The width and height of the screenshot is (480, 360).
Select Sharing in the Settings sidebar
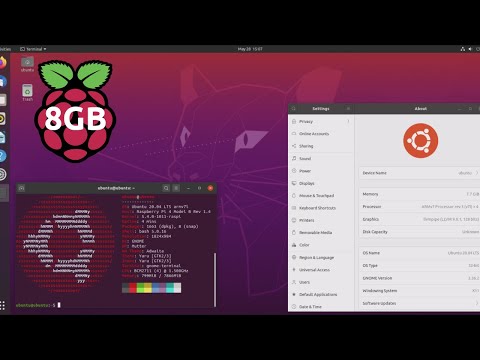click(321, 146)
